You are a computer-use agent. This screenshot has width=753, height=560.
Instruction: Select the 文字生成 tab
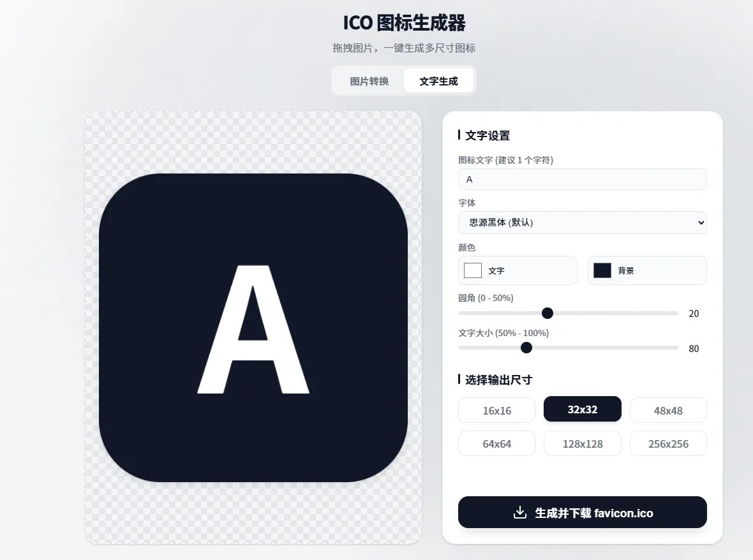(438, 80)
